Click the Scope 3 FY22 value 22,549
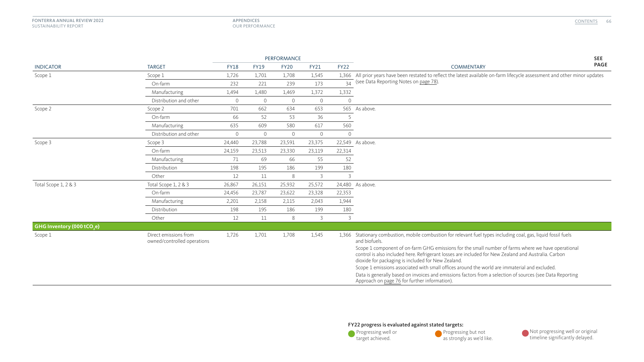 click(344, 142)
